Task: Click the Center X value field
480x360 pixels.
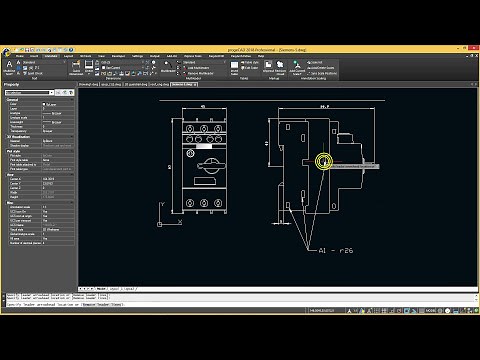Action: pyautogui.click(x=58, y=179)
